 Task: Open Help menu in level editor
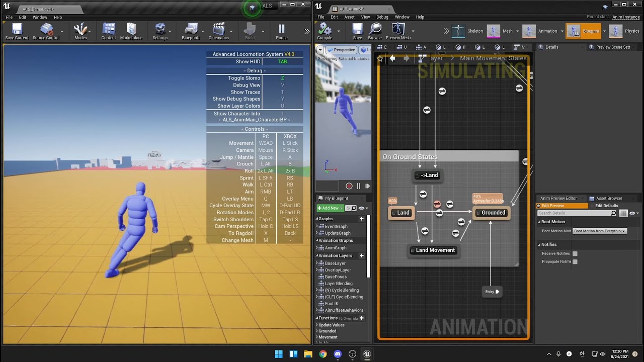click(x=58, y=17)
